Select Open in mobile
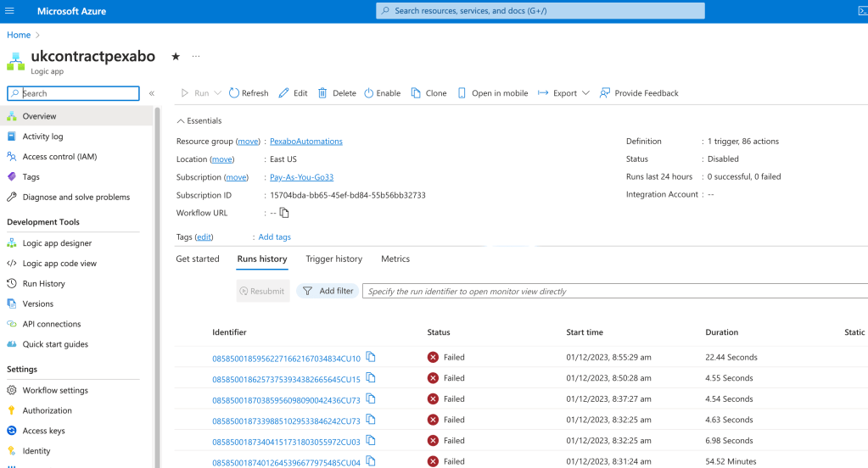 [493, 93]
